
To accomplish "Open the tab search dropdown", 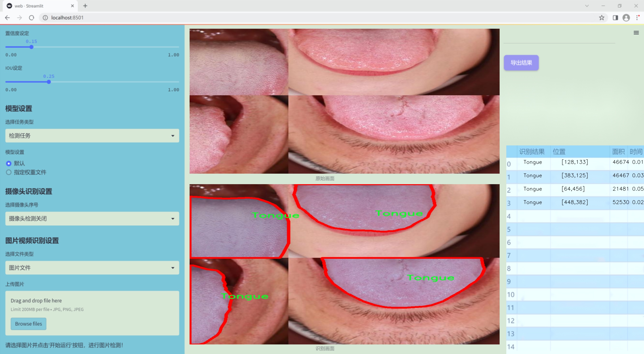I will pyautogui.click(x=587, y=6).
